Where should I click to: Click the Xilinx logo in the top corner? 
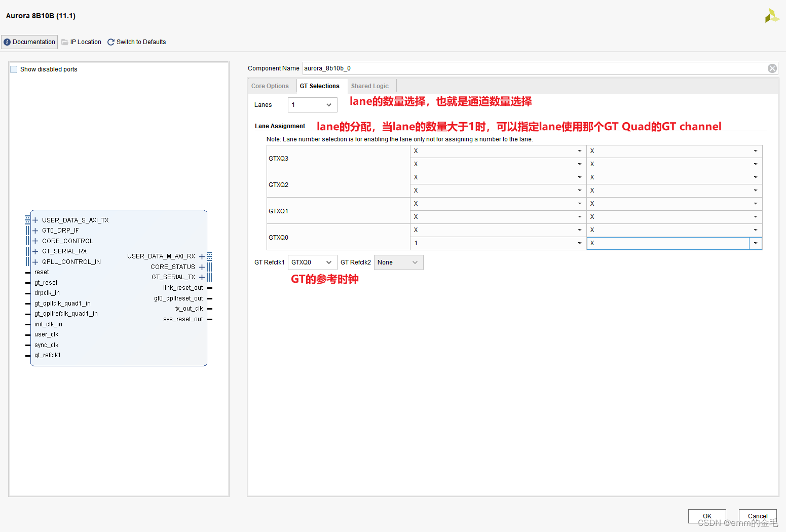(x=771, y=16)
